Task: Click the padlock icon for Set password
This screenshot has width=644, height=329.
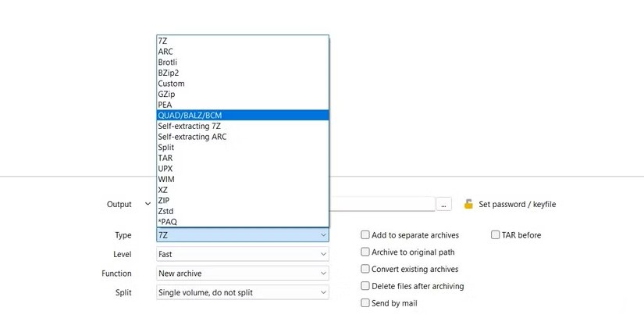Action: point(468,204)
